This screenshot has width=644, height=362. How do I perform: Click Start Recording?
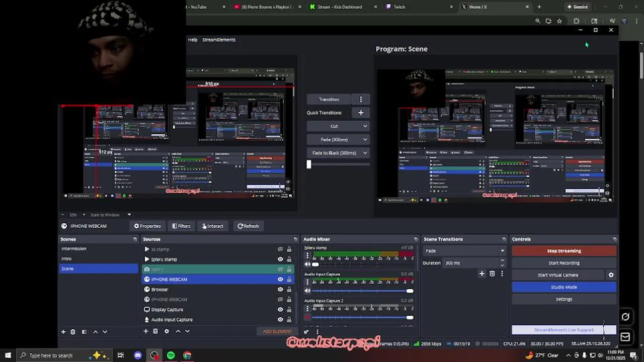click(564, 263)
